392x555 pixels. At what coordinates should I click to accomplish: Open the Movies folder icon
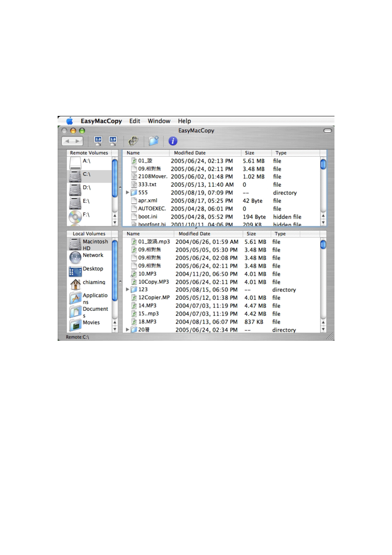[x=75, y=325]
